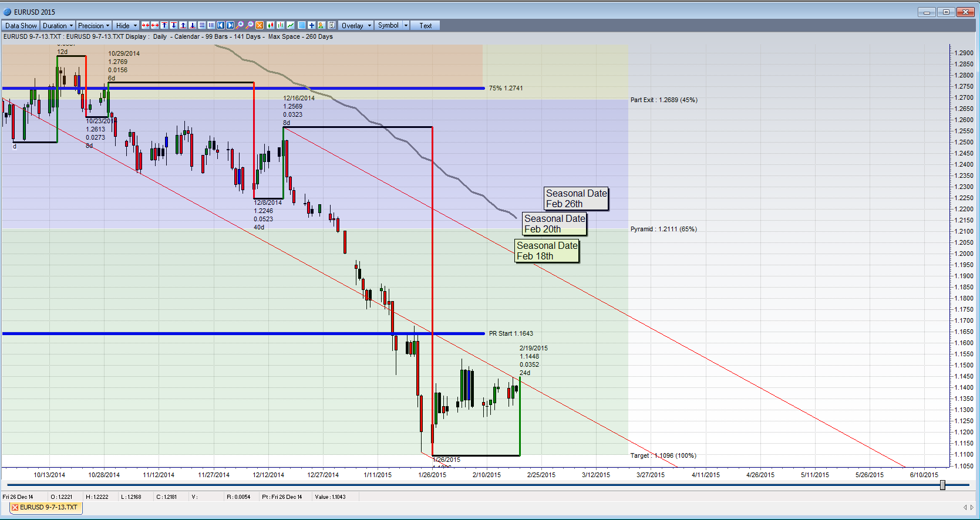The width and height of the screenshot is (980, 520).
Task: Click the expand bars red arrows icon
Action: point(155,25)
